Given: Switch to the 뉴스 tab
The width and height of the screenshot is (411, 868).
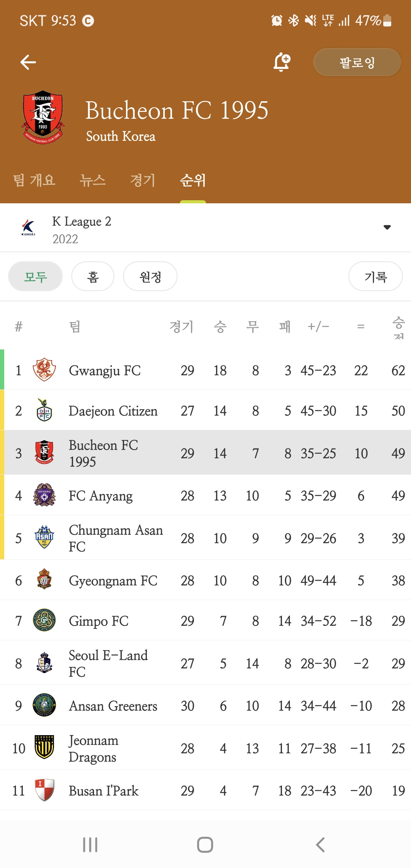Looking at the screenshot, I should [x=92, y=180].
